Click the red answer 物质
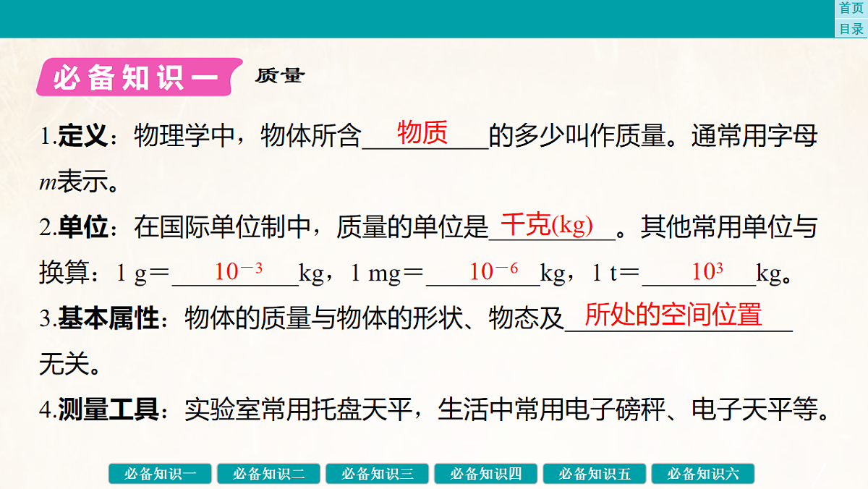The width and height of the screenshot is (868, 489). (x=423, y=132)
